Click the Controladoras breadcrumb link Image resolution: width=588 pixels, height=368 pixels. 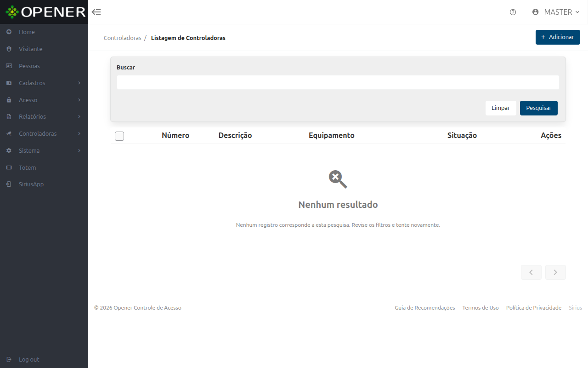pyautogui.click(x=123, y=38)
